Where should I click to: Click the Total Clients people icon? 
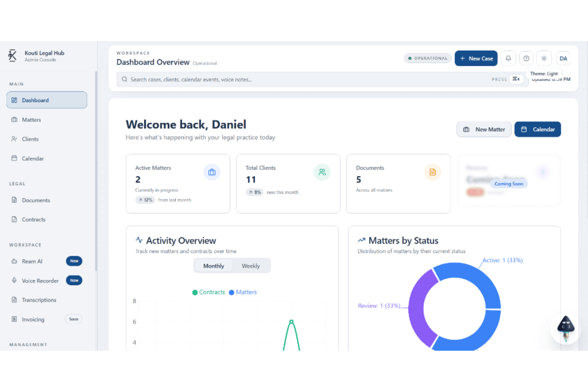322,172
